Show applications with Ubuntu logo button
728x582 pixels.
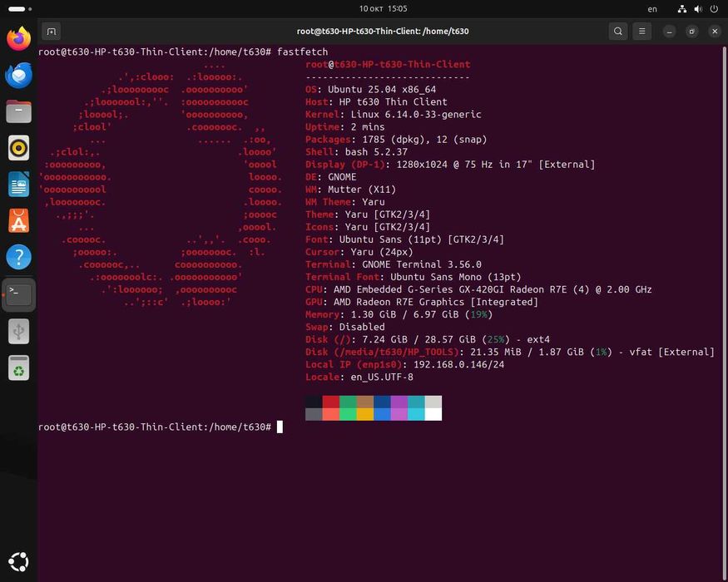click(x=18, y=562)
